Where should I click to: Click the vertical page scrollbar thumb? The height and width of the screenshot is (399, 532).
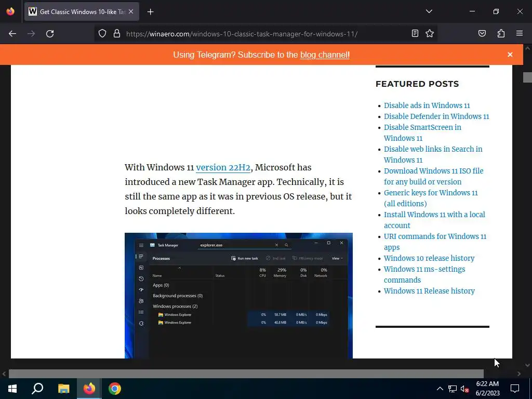click(x=527, y=77)
